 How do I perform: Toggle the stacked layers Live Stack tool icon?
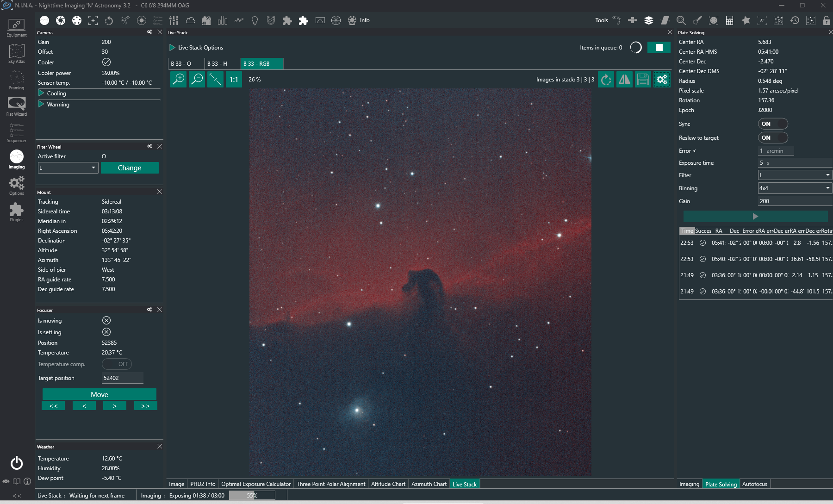point(649,20)
